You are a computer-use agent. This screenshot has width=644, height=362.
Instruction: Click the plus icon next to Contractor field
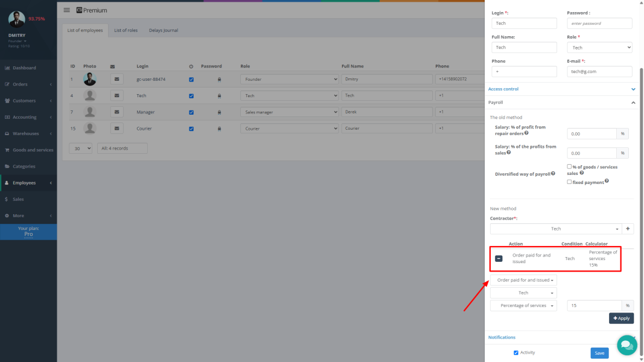coord(628,229)
